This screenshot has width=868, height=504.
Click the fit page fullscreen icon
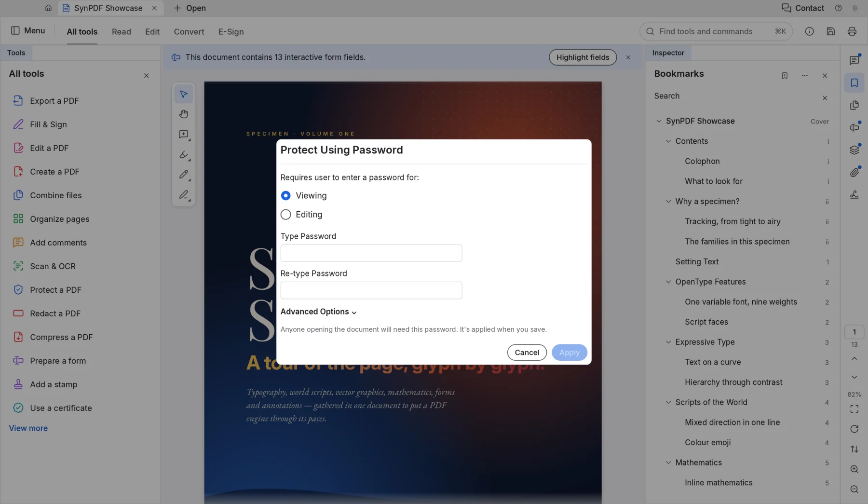(x=854, y=409)
